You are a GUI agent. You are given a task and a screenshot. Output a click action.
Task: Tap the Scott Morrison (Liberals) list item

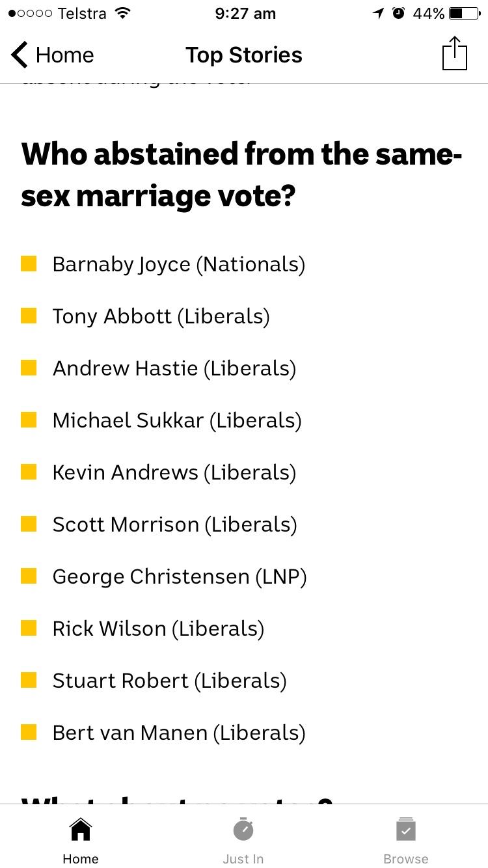(174, 524)
